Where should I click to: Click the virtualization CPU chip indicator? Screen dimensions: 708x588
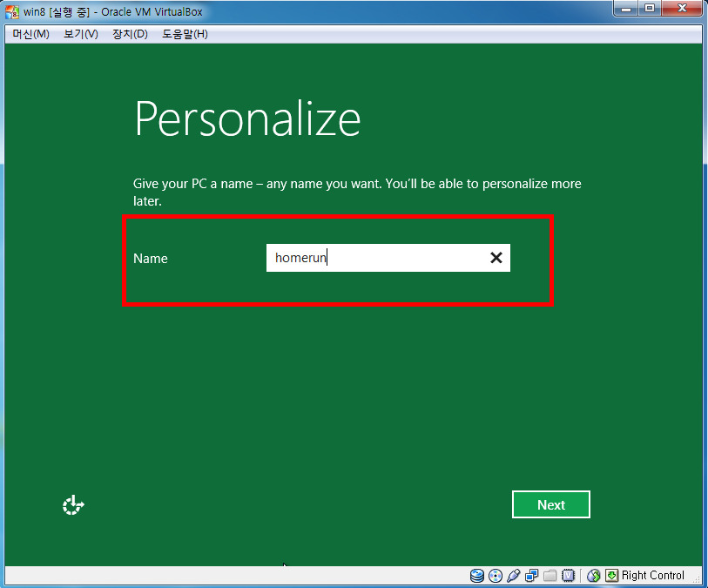pos(569,576)
